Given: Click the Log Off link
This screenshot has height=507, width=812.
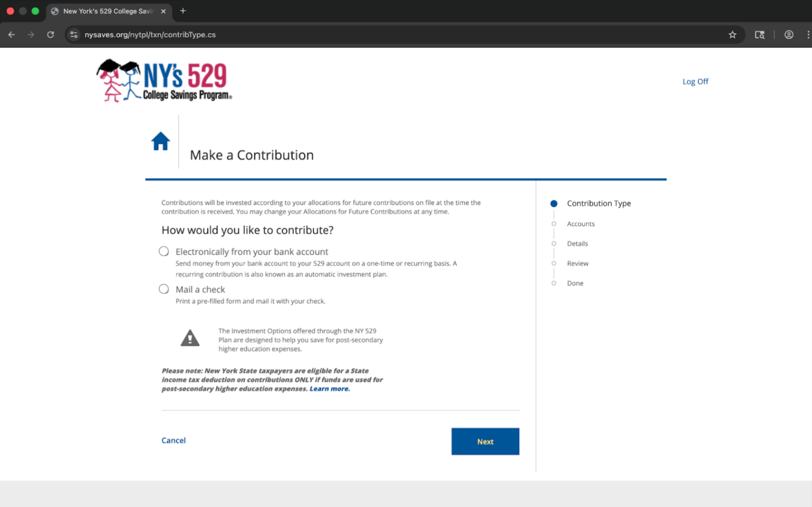Looking at the screenshot, I should (x=695, y=81).
